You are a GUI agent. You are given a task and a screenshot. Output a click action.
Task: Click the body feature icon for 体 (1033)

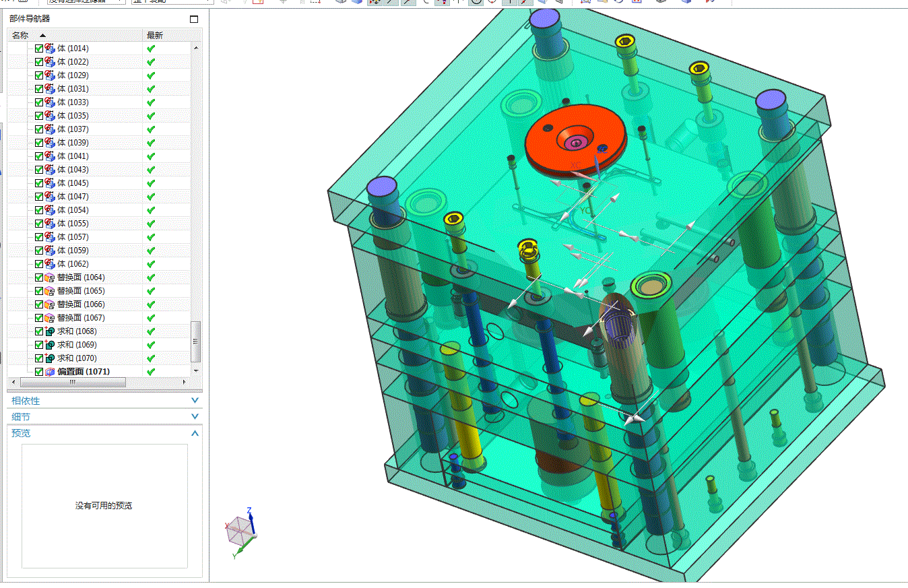click(x=50, y=102)
